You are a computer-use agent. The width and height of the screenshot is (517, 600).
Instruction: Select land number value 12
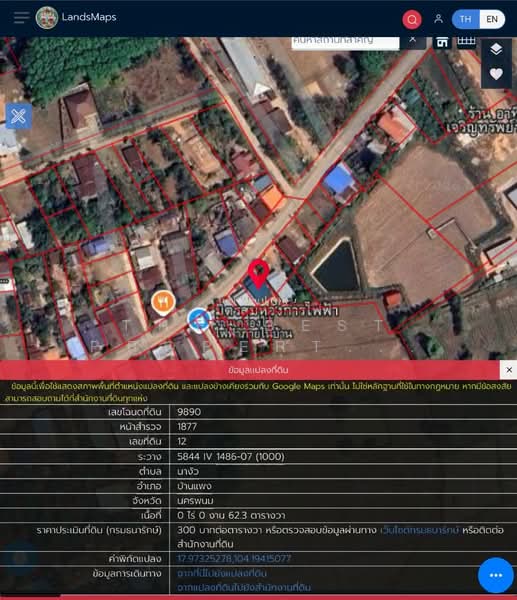pyautogui.click(x=182, y=442)
